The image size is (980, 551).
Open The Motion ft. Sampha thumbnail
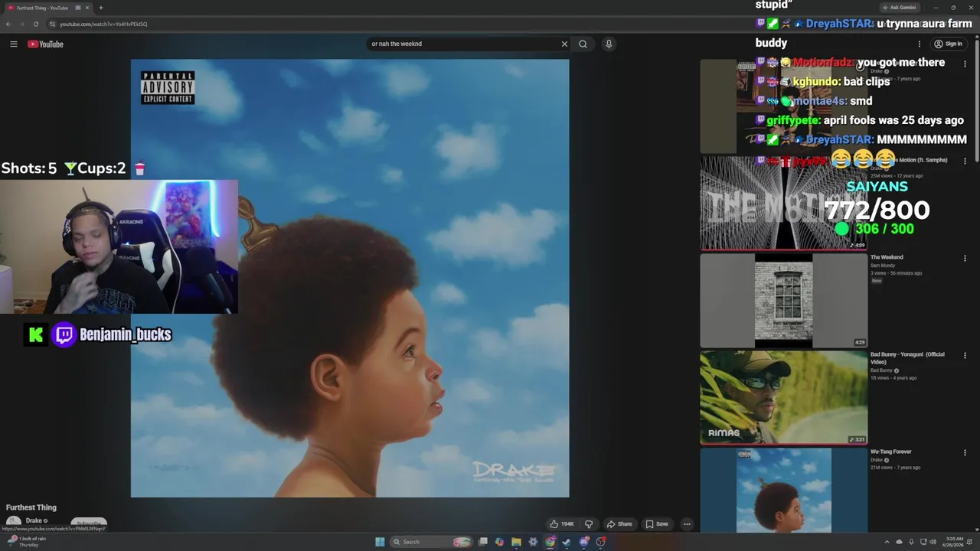(x=783, y=203)
